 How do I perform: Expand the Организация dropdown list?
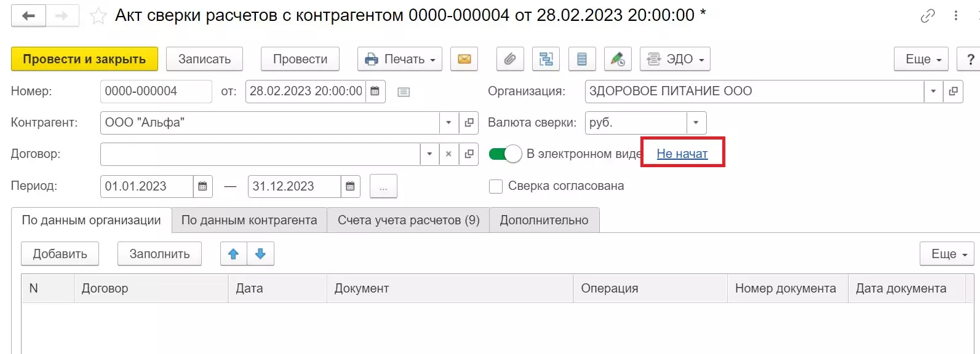[x=933, y=92]
